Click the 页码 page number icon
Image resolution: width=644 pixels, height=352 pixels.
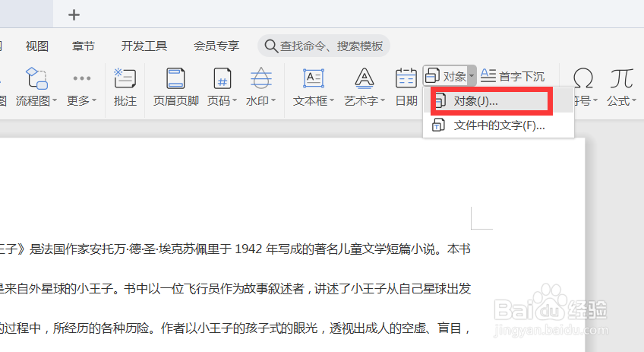[223, 78]
